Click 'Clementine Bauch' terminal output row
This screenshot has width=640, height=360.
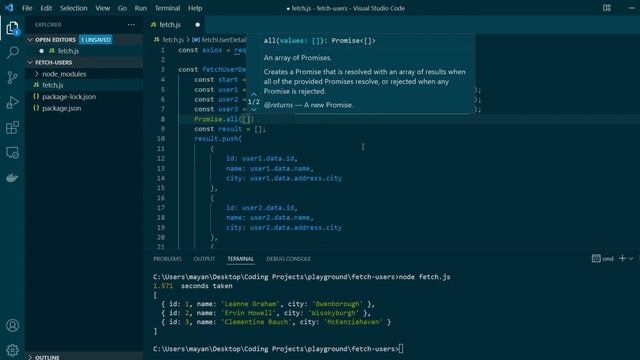(276, 322)
